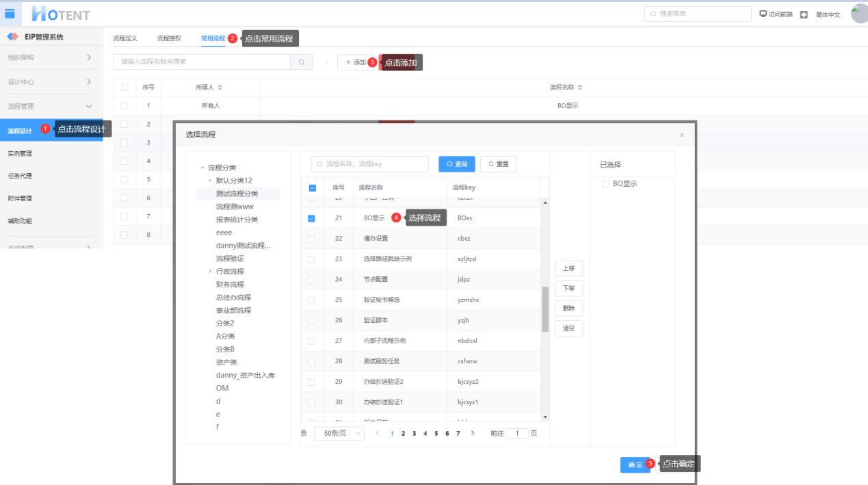Close the 选择流程 dialog with the X
Screen dimensions: 868x485
coord(681,135)
